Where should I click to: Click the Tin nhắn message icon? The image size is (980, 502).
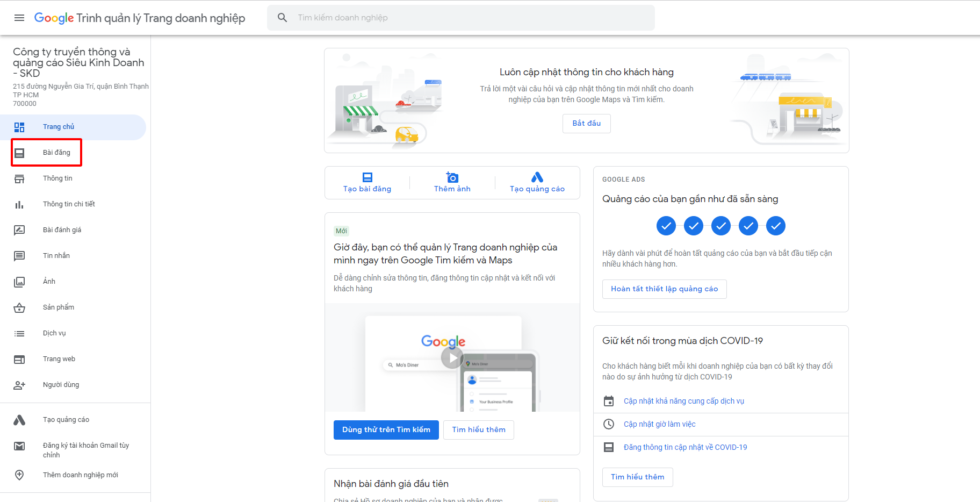[19, 256]
